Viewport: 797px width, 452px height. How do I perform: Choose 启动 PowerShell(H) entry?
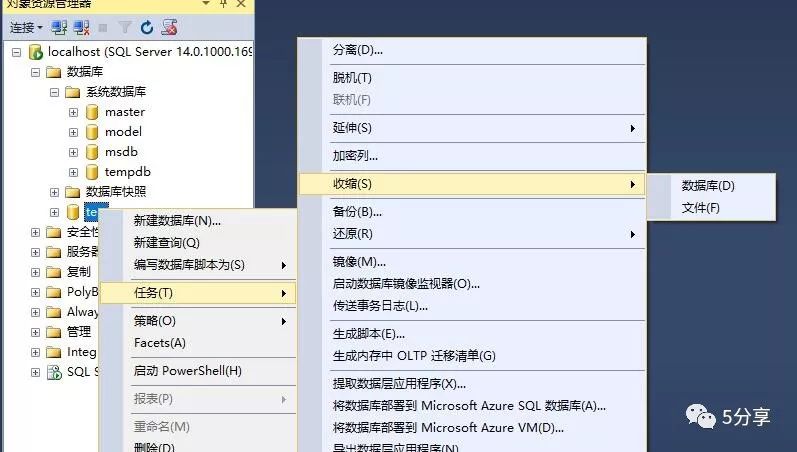(198, 371)
